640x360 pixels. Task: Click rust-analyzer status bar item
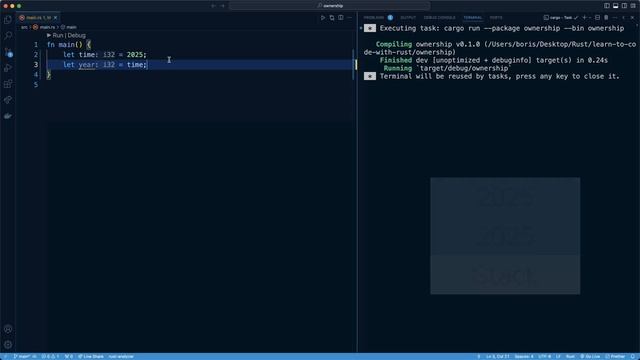click(121, 356)
